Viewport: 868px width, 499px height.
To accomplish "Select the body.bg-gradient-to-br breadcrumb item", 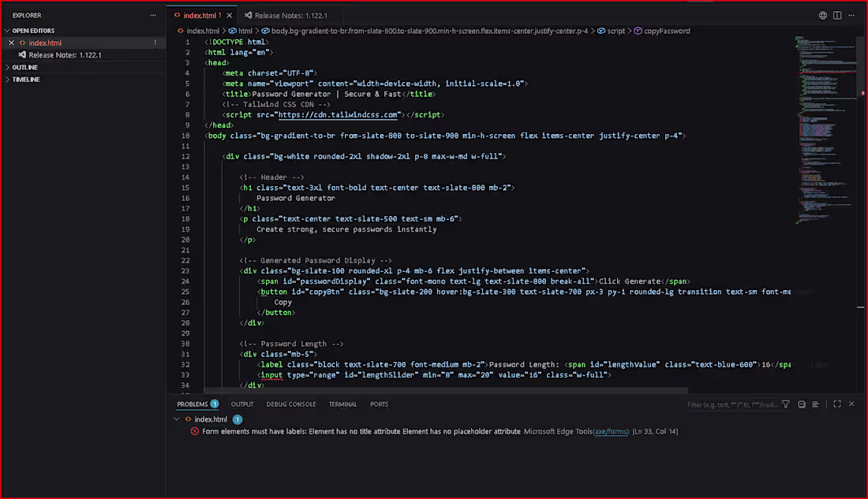I will pos(429,31).
